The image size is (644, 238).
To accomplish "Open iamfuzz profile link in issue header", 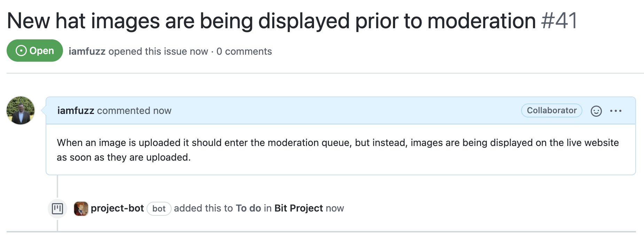I will 87,51.
